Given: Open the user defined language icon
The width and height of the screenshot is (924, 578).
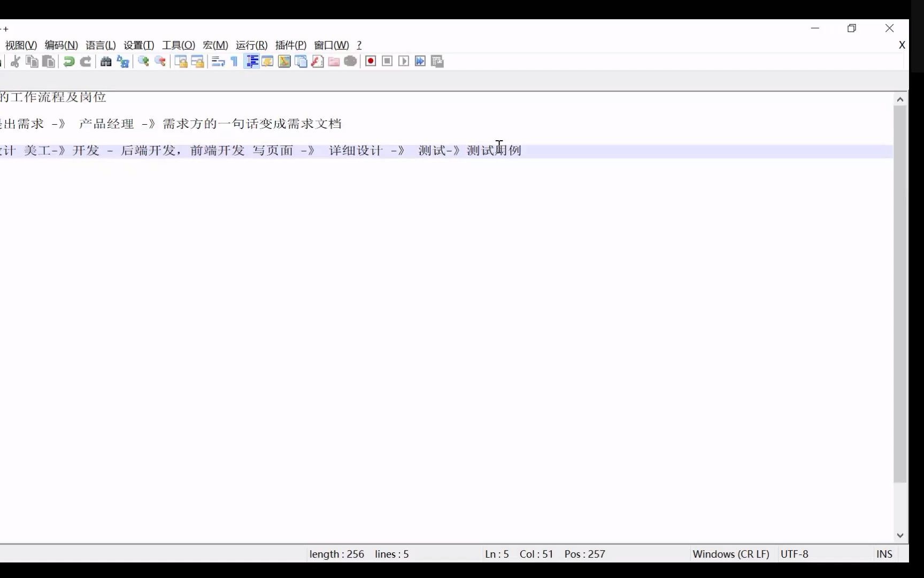Looking at the screenshot, I should (268, 62).
